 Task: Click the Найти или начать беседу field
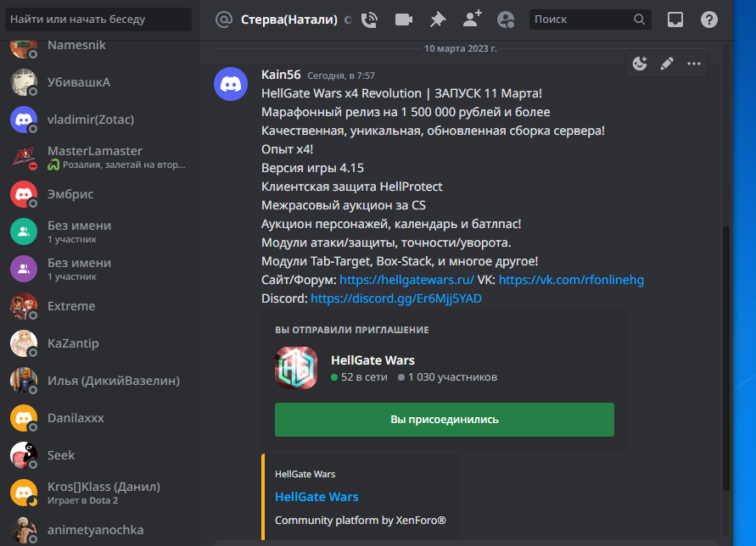coord(98,19)
